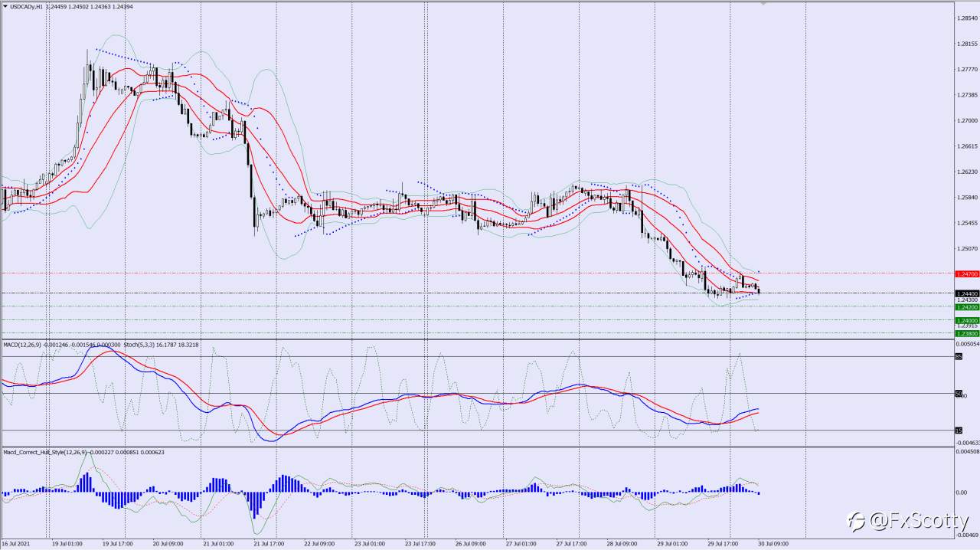Click the 1.25070 price axis label
Image resolution: width=980 pixels, height=550 pixels.
[967, 249]
